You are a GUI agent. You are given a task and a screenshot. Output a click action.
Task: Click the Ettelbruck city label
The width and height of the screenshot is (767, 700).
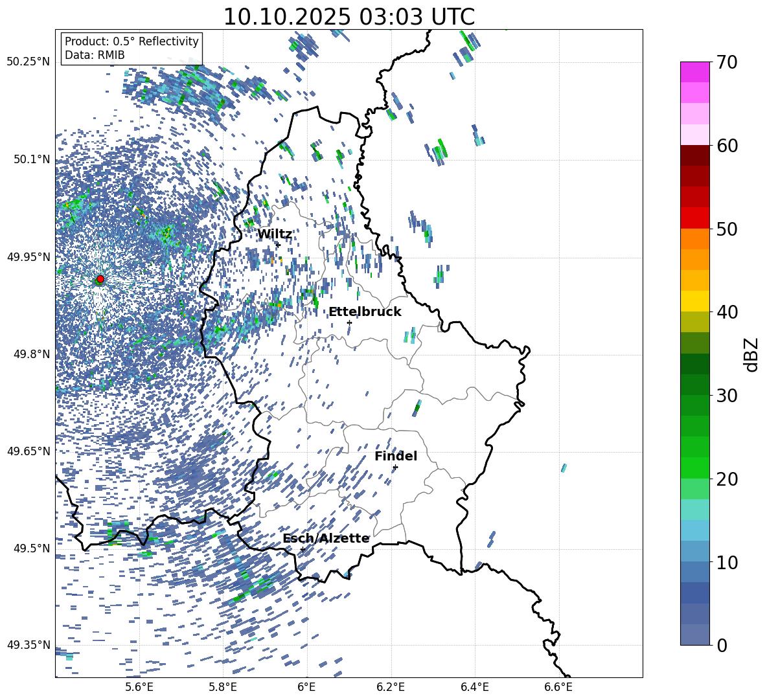tap(365, 312)
